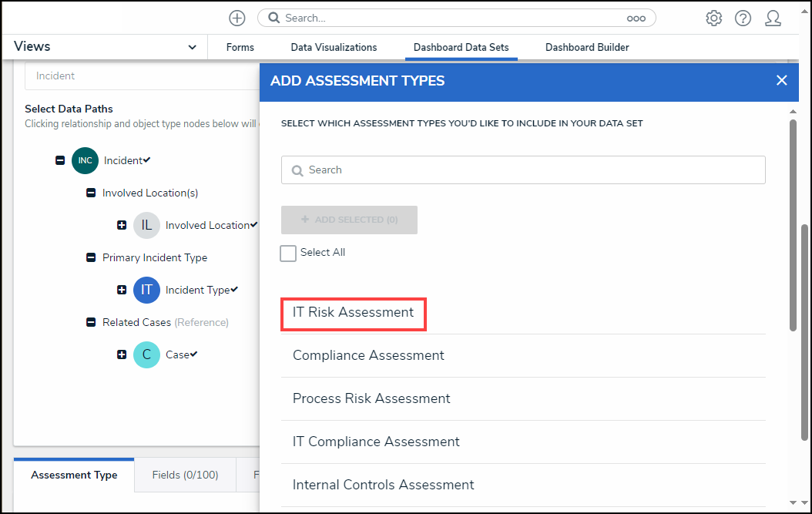The image size is (812, 514).
Task: Open the help question mark icon
Action: 743,18
